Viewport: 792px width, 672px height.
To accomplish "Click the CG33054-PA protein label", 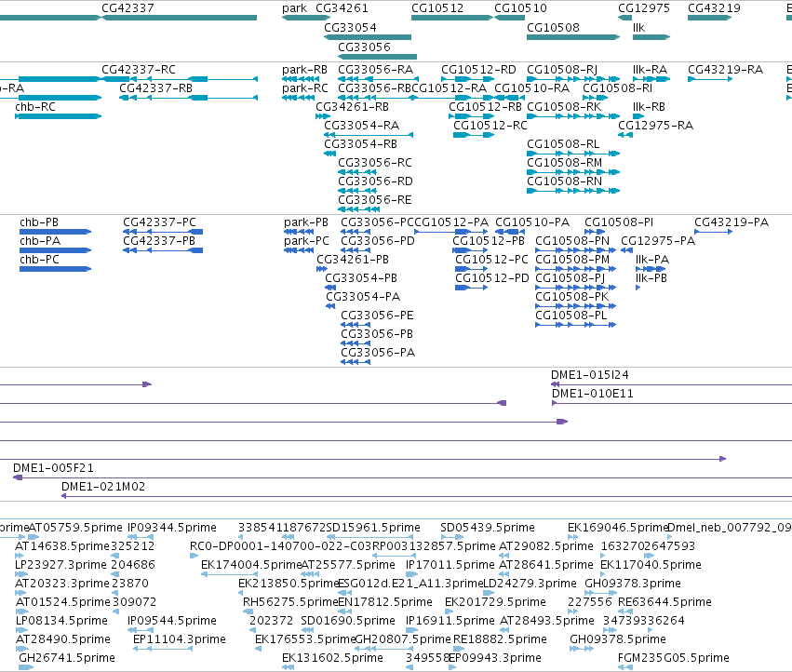I will (x=363, y=297).
